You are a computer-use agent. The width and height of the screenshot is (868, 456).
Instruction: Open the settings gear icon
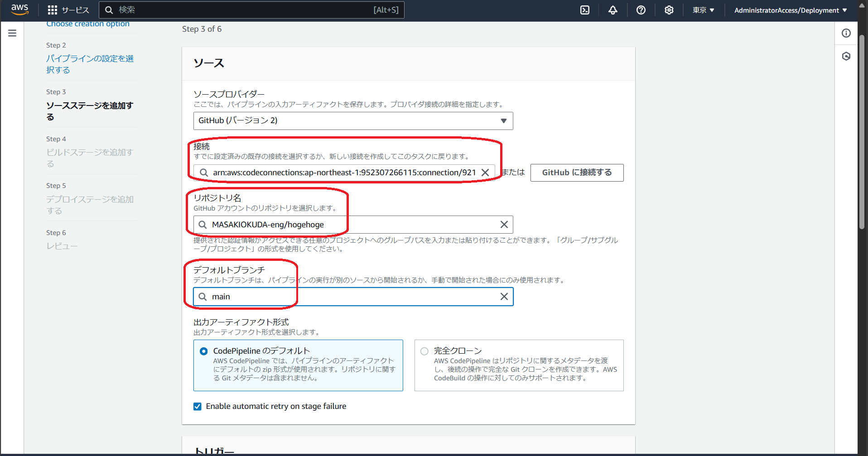(669, 10)
